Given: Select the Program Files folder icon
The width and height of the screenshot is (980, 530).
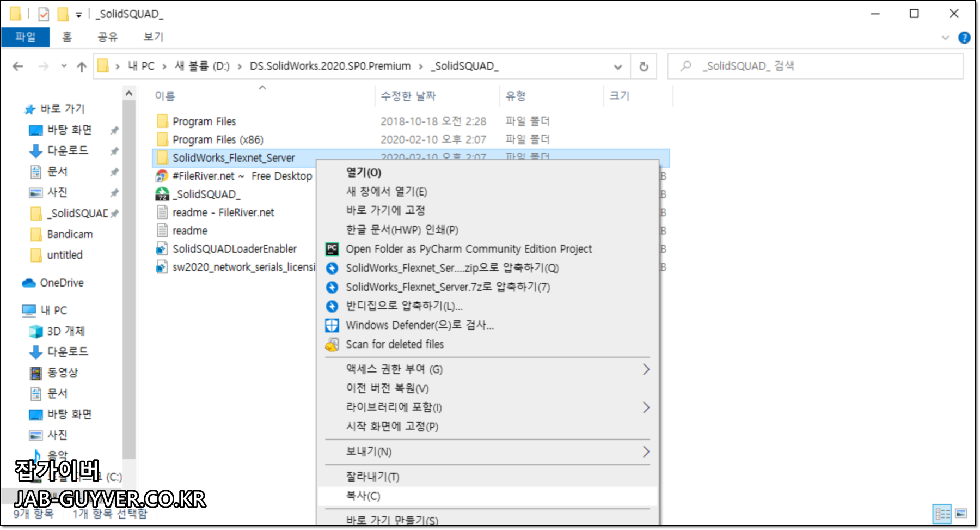Looking at the screenshot, I should [x=162, y=121].
